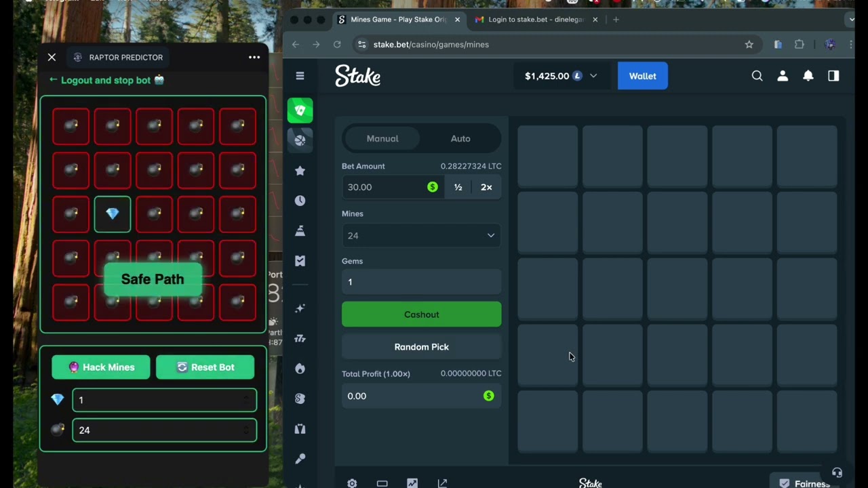Click the Gems field showing 1
Screen dimensions: 868x488
[421, 282]
